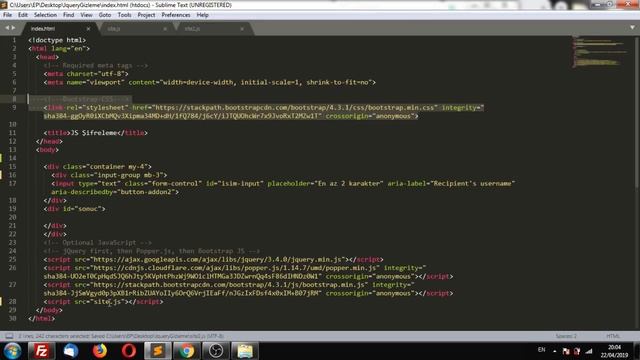Viewport: 640px width, 360px height.
Task: Open Opera from the taskbar
Action: click(129, 351)
